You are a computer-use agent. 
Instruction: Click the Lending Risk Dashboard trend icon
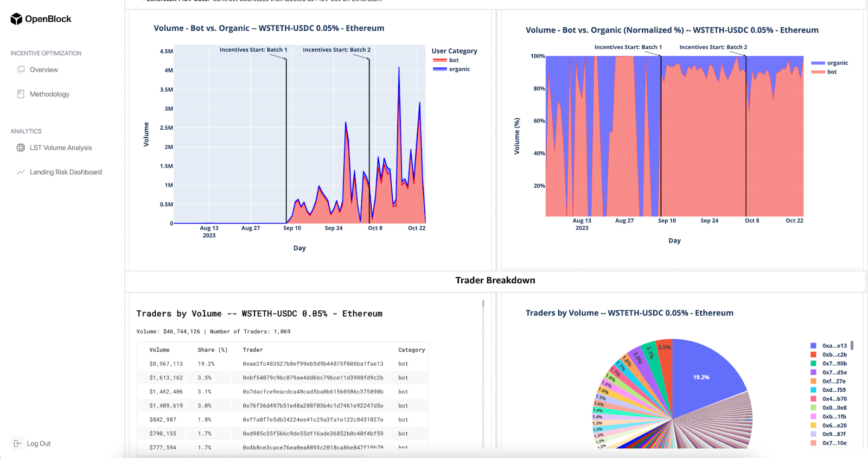coord(21,172)
